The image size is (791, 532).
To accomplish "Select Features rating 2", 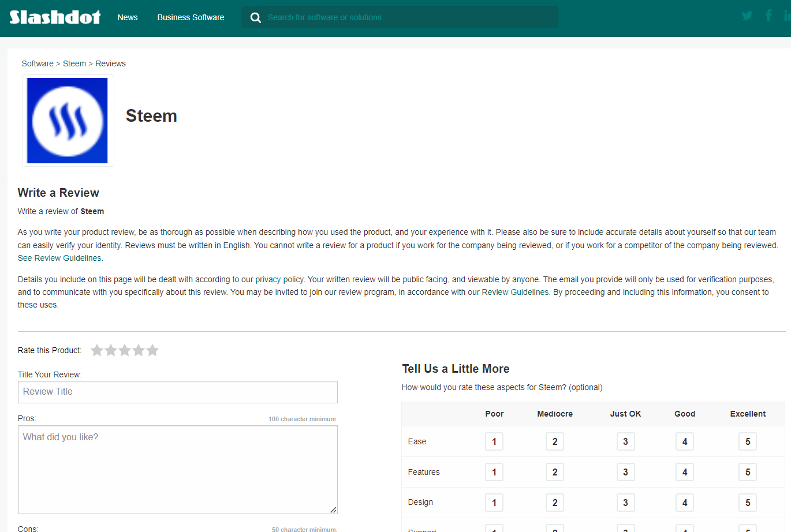I will pos(555,472).
